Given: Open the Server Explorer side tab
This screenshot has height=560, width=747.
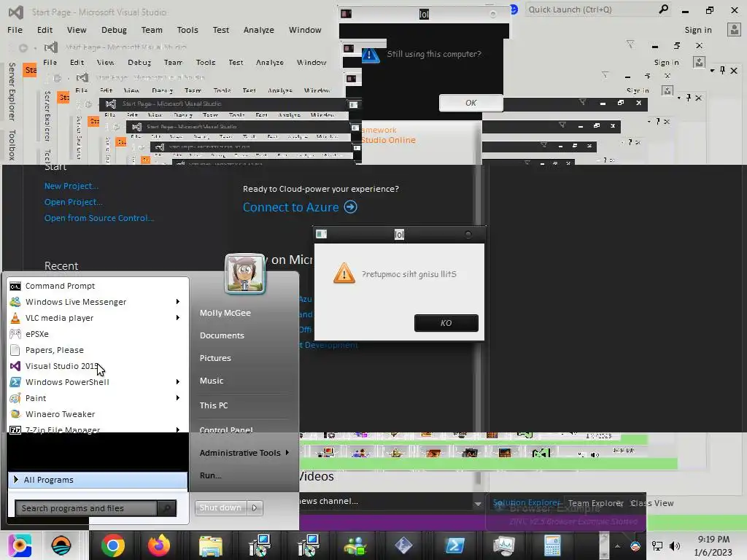Looking at the screenshot, I should click(12, 91).
